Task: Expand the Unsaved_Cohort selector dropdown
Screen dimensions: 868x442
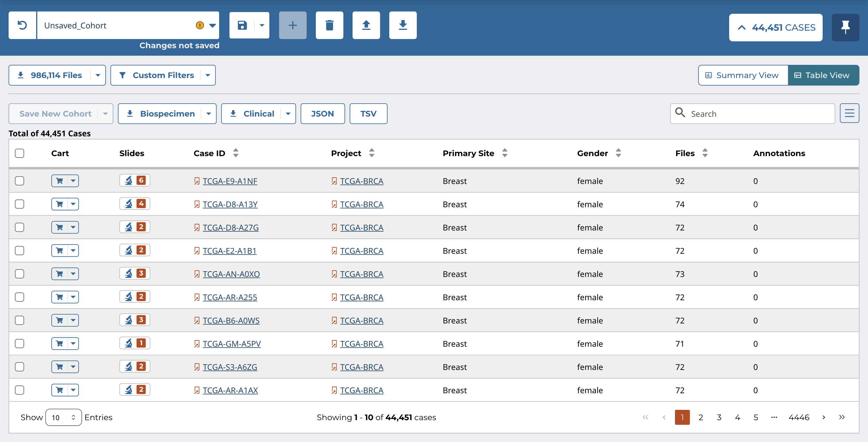Action: coord(212,26)
